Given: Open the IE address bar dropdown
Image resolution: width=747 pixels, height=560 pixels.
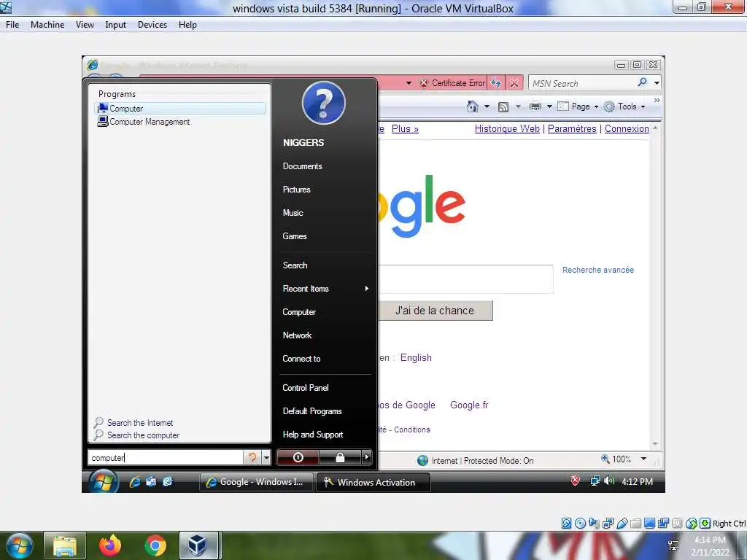Looking at the screenshot, I should 409,83.
